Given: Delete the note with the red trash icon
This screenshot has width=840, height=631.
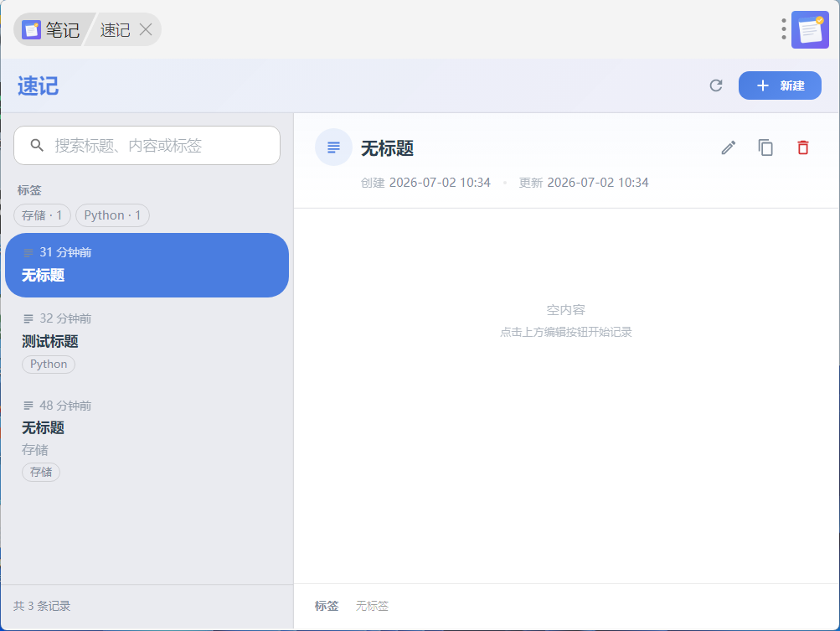Looking at the screenshot, I should pos(802,147).
